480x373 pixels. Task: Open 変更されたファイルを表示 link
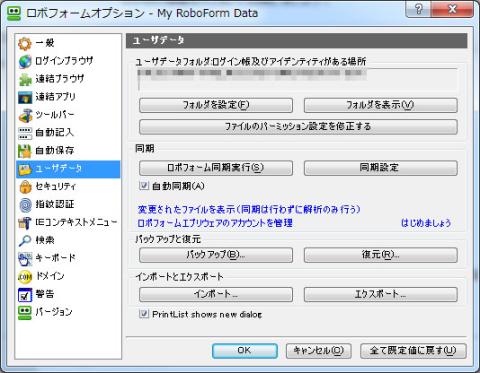pyautogui.click(x=249, y=209)
